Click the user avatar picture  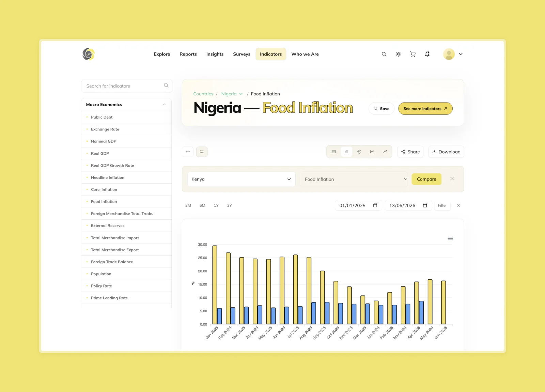(449, 54)
